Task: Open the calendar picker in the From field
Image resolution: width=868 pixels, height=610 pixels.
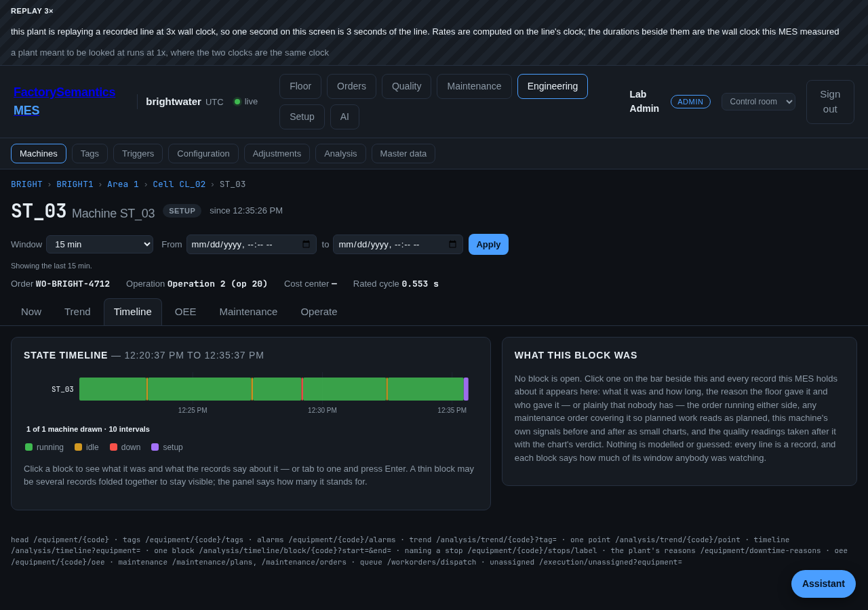Action: 306,244
